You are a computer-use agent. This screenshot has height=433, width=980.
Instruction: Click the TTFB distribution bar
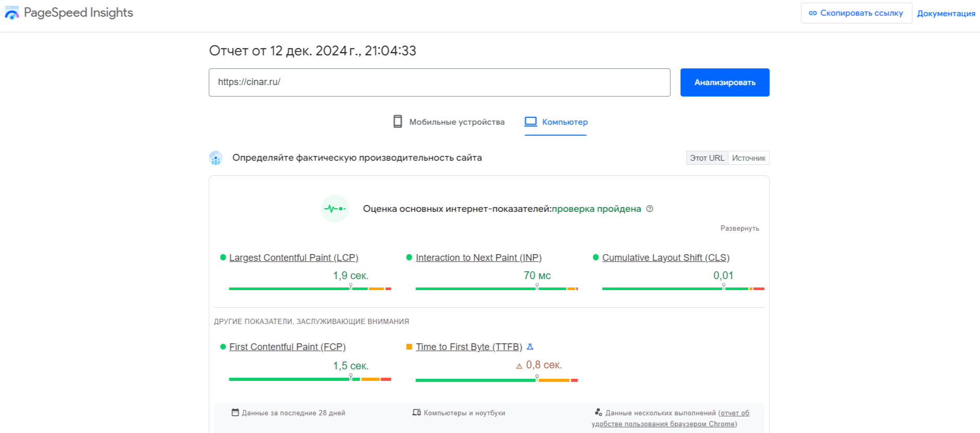tap(497, 380)
